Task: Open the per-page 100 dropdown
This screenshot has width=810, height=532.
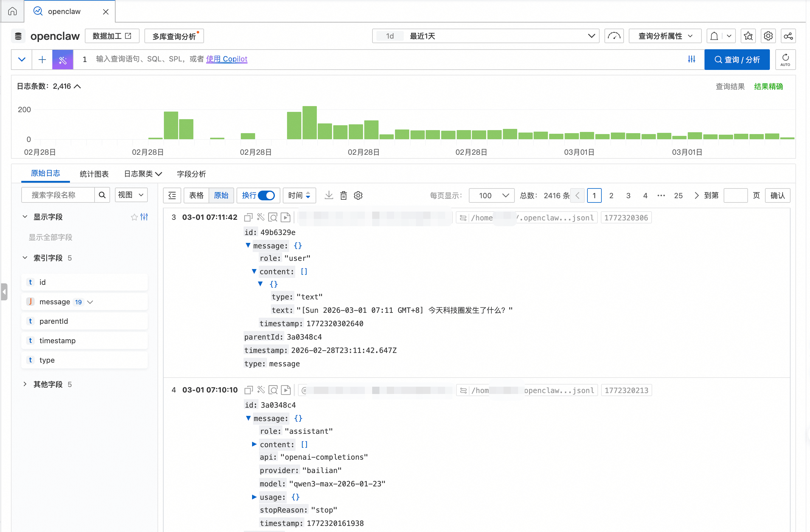Action: pos(492,195)
